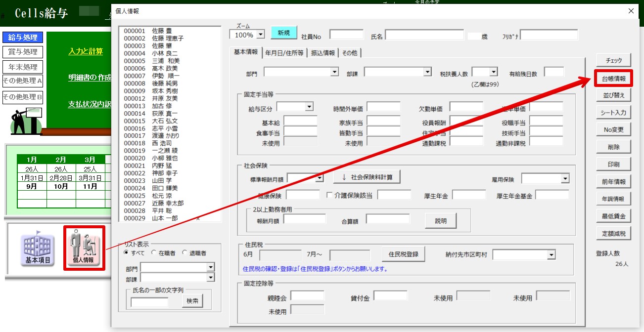Switch to the 年月日/住所等 tab
Screen dimensions: 644x332
(x=284, y=53)
